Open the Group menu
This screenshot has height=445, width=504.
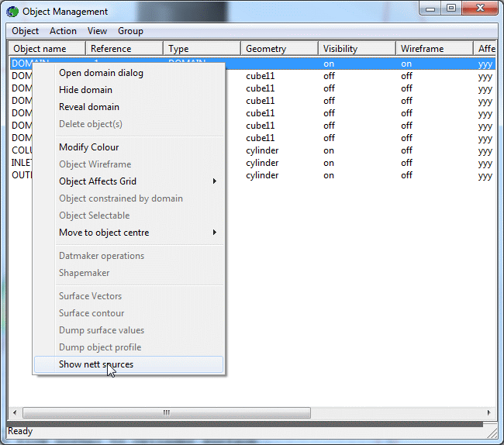pyautogui.click(x=130, y=31)
